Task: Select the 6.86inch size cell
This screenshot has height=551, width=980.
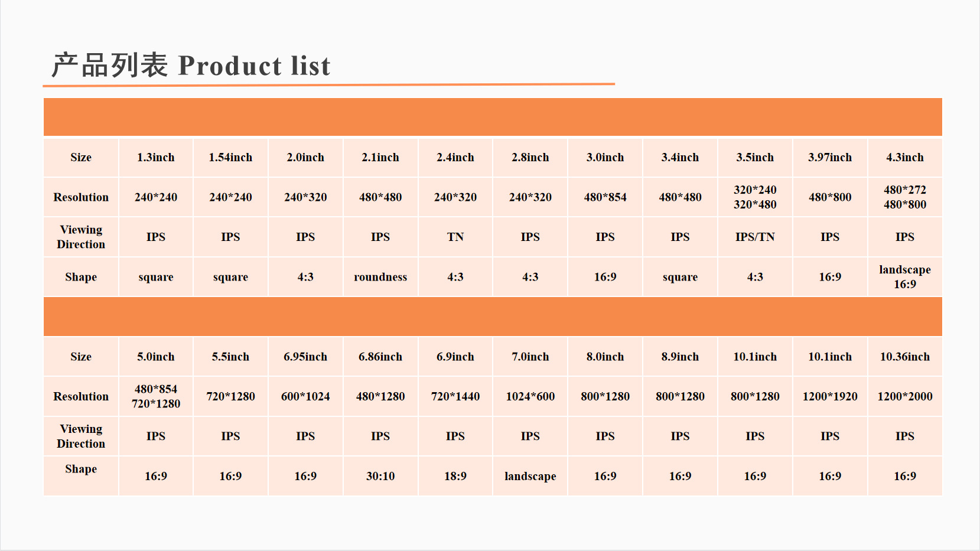Action: [x=380, y=357]
